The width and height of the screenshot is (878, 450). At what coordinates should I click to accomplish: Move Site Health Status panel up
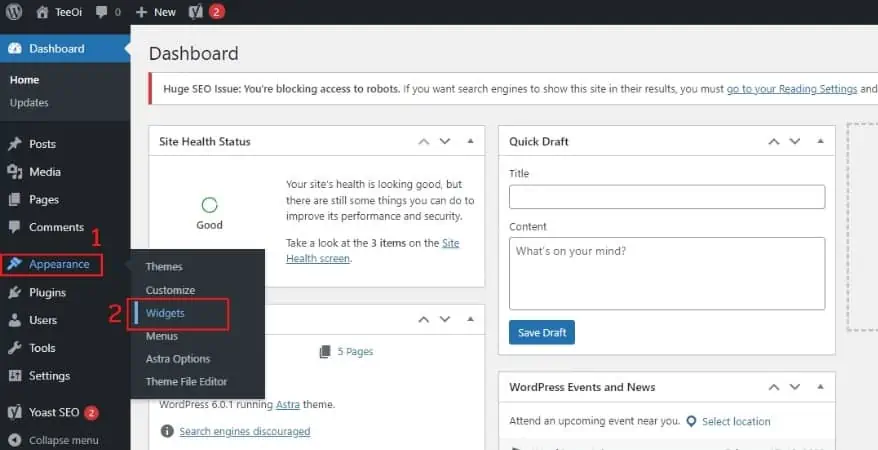click(x=424, y=142)
